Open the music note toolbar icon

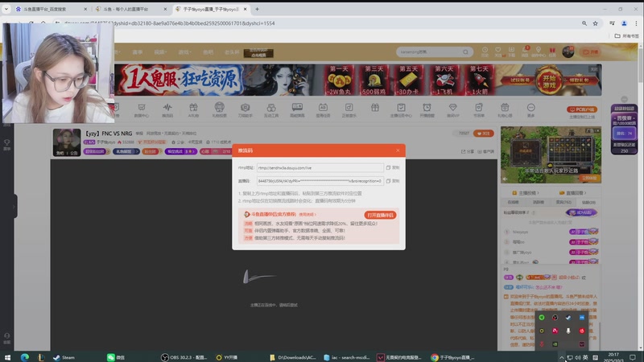coord(349,110)
